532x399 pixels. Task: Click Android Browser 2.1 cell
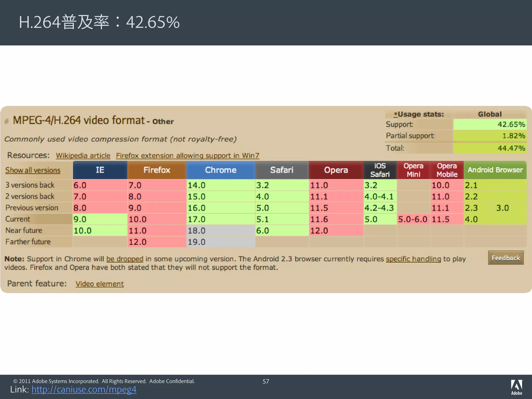pos(495,185)
